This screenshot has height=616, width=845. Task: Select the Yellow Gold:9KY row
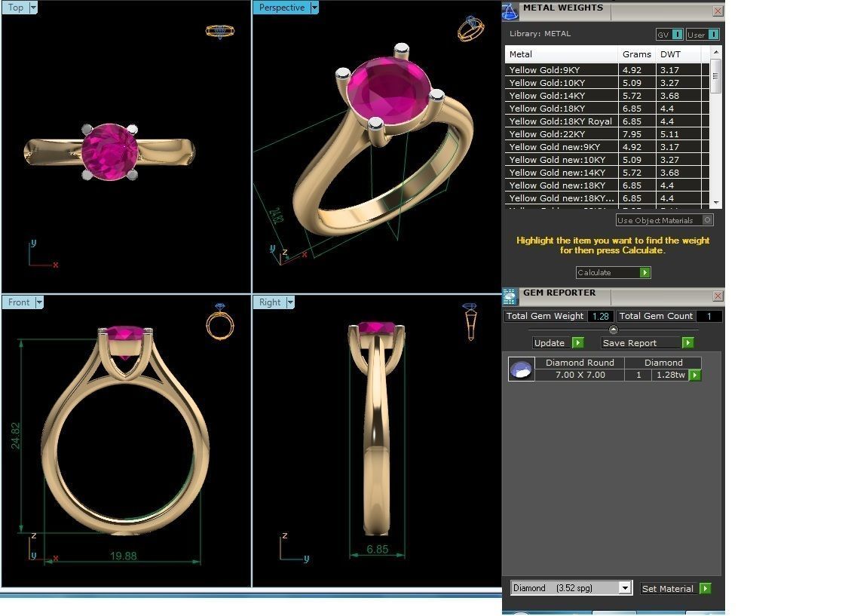coord(607,70)
